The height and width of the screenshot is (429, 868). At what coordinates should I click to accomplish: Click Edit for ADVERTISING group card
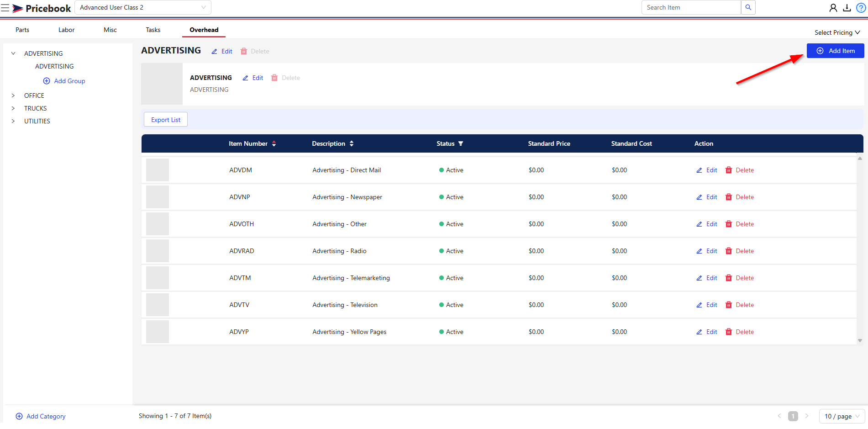tap(253, 78)
